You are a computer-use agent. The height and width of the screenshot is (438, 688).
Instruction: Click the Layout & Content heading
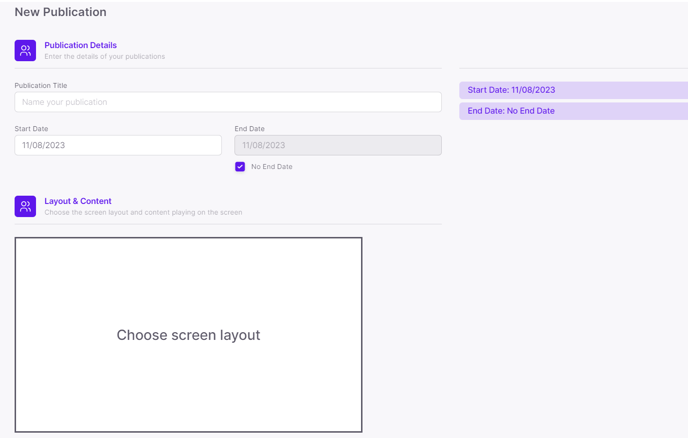[x=78, y=201]
